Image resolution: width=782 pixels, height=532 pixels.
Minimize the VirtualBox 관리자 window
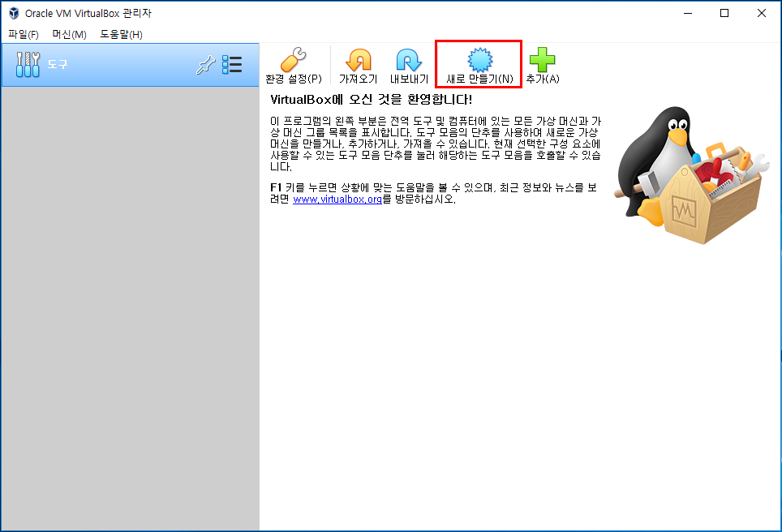[x=688, y=13]
